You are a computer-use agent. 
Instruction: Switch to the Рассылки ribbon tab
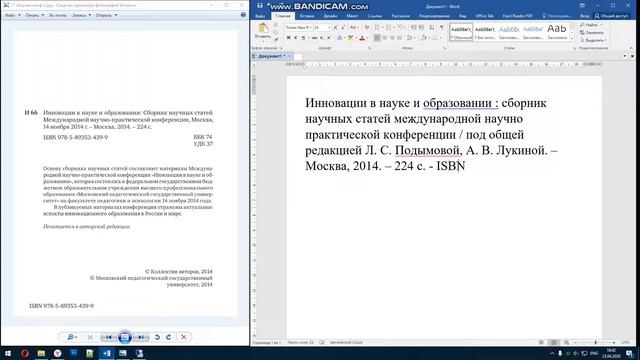(400, 16)
